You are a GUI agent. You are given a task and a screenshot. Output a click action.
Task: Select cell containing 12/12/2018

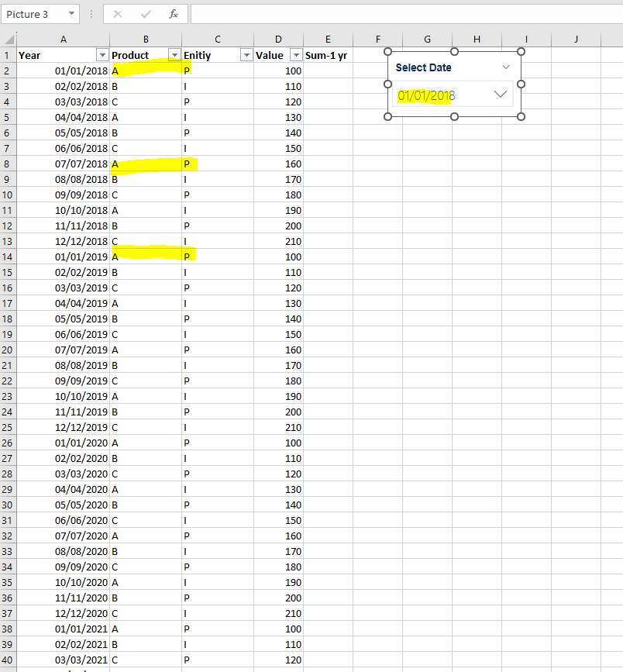click(x=64, y=241)
